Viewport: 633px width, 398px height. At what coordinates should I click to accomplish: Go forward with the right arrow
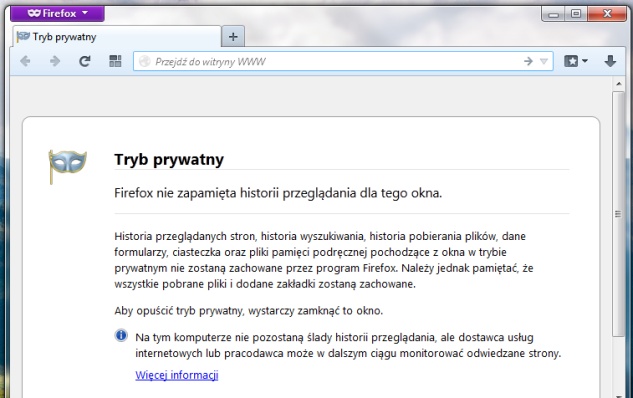(55, 61)
